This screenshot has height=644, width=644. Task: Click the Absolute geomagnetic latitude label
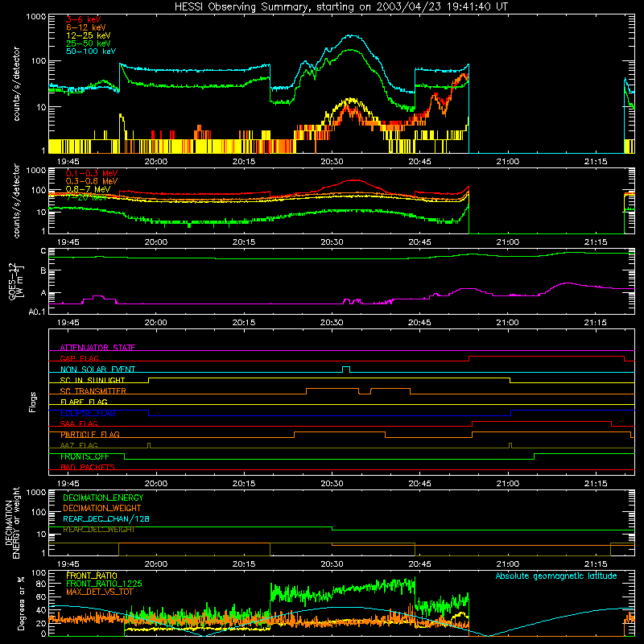pos(556,576)
